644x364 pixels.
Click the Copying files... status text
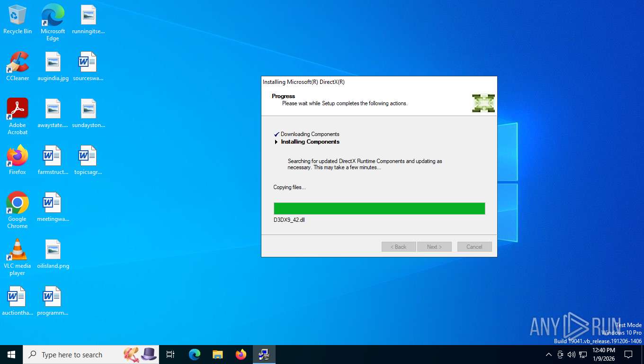(289, 187)
